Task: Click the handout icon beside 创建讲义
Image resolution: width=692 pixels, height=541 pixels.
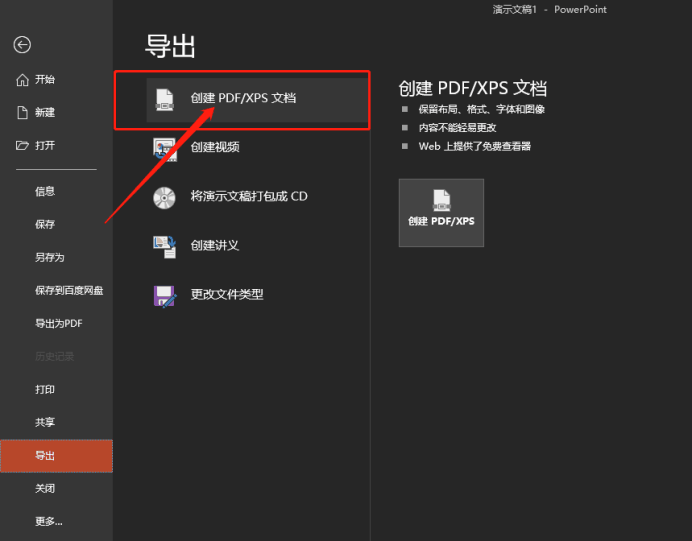Action: click(165, 247)
